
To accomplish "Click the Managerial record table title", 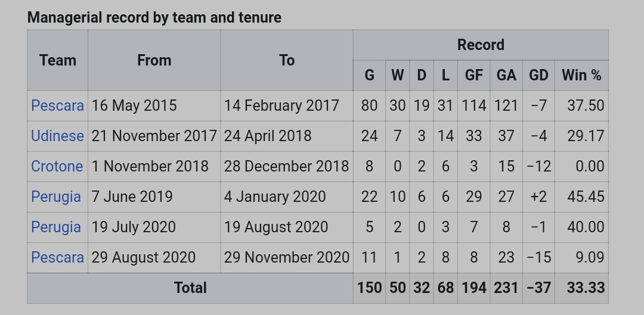I will click(154, 17).
